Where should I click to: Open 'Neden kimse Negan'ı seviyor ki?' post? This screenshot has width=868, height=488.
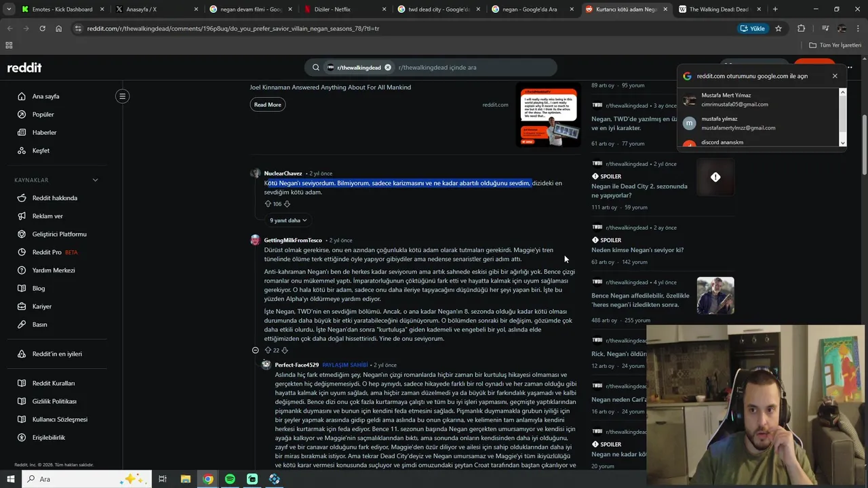pyautogui.click(x=637, y=249)
